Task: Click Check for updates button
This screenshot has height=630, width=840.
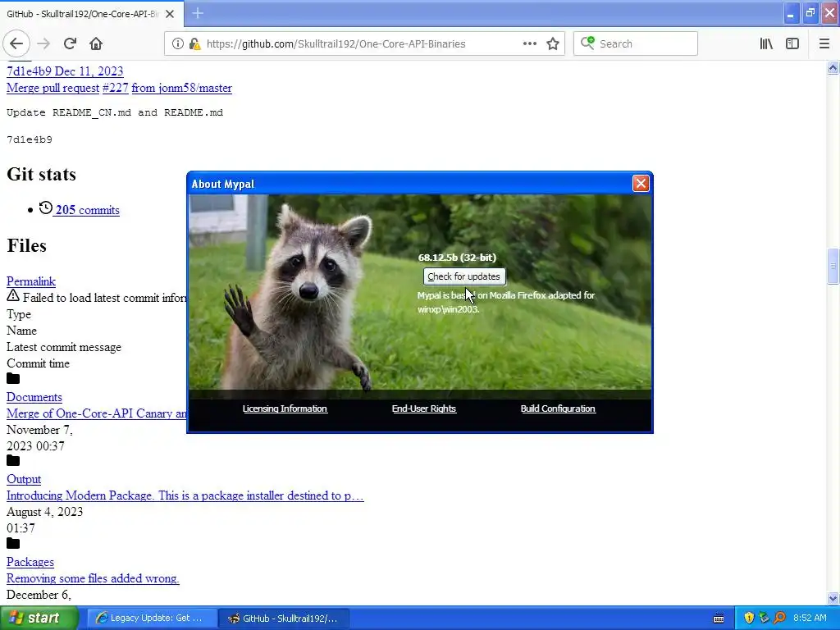Action: [x=464, y=276]
